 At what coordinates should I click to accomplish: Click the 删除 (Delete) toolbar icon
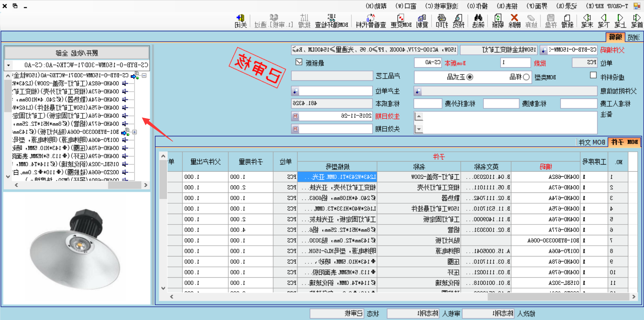click(514, 21)
